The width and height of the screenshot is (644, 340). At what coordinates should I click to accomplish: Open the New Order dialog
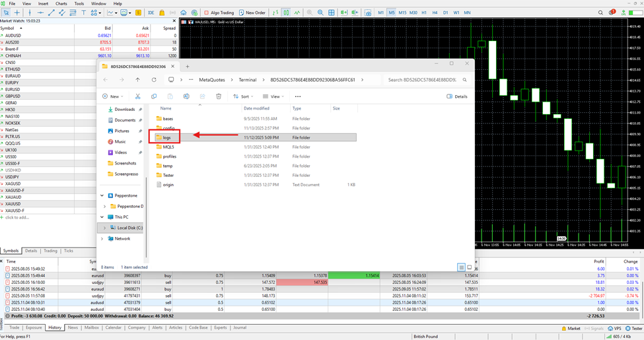(x=252, y=13)
